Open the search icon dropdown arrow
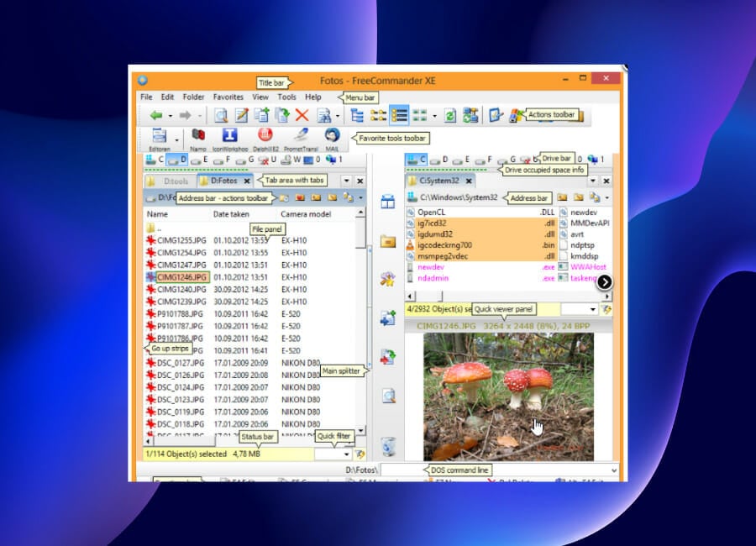 [338, 116]
